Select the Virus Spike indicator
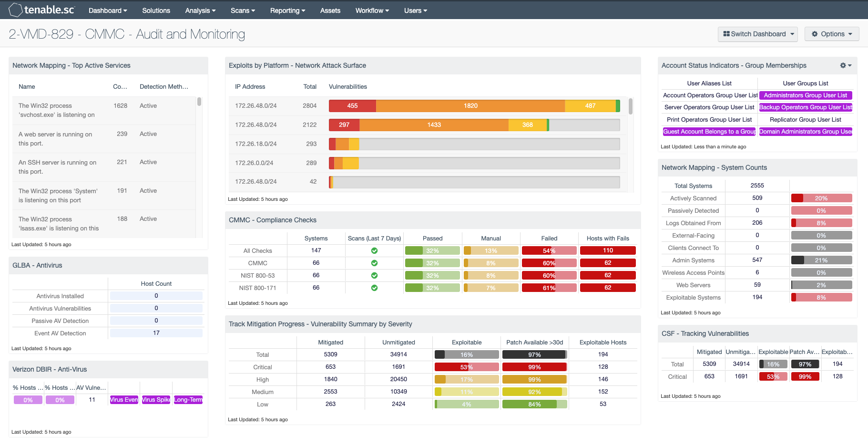Viewport: 868px width, 447px height. tap(156, 400)
